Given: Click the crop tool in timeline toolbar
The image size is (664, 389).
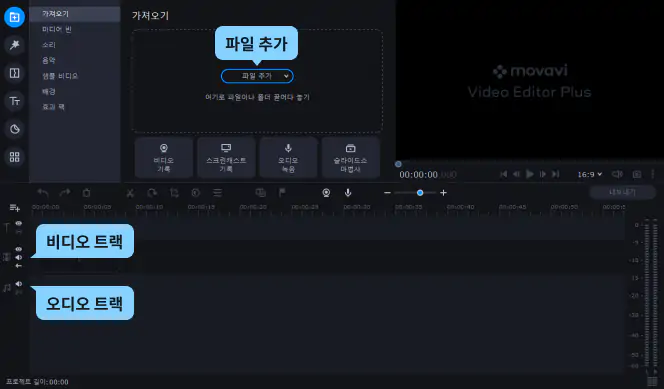Looking at the screenshot, I should (x=174, y=193).
